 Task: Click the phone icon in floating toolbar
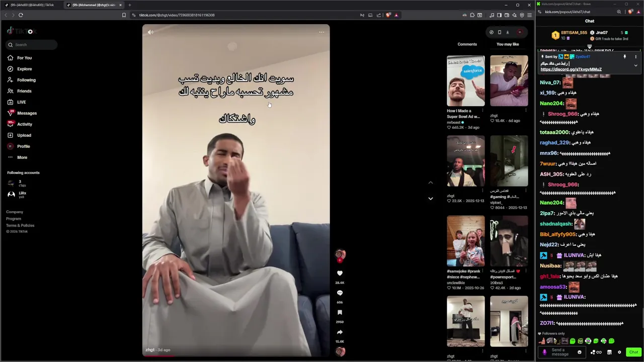pyautogui.click(x=499, y=32)
